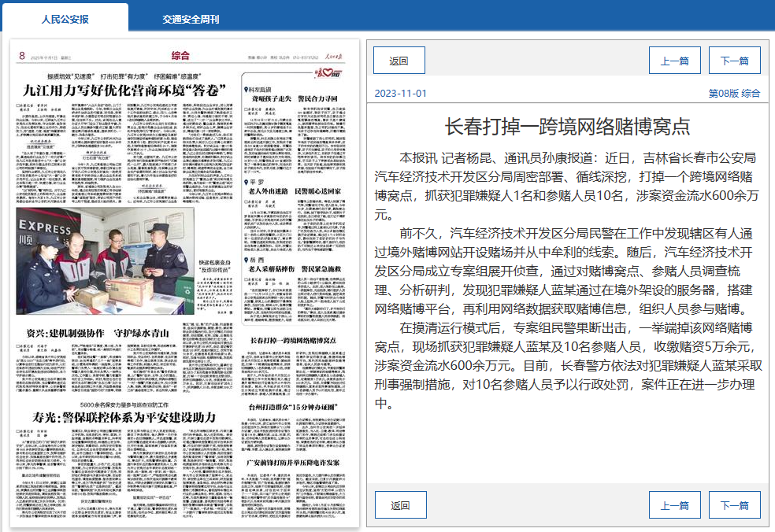This screenshot has width=775, height=532.
Task: Click photo caption 快递包裹变身"反诈宣传员"
Action: click(x=214, y=266)
